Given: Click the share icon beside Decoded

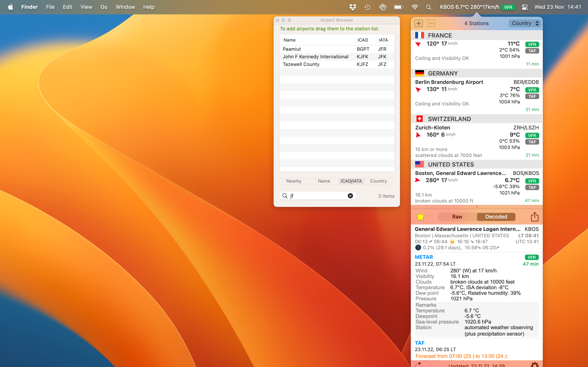Looking at the screenshot, I should click(x=534, y=217).
